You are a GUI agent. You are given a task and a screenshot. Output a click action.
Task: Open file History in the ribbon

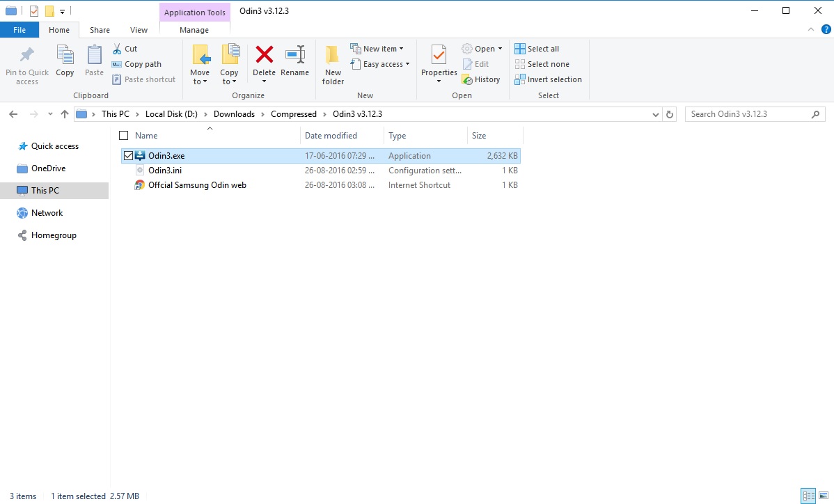(481, 80)
